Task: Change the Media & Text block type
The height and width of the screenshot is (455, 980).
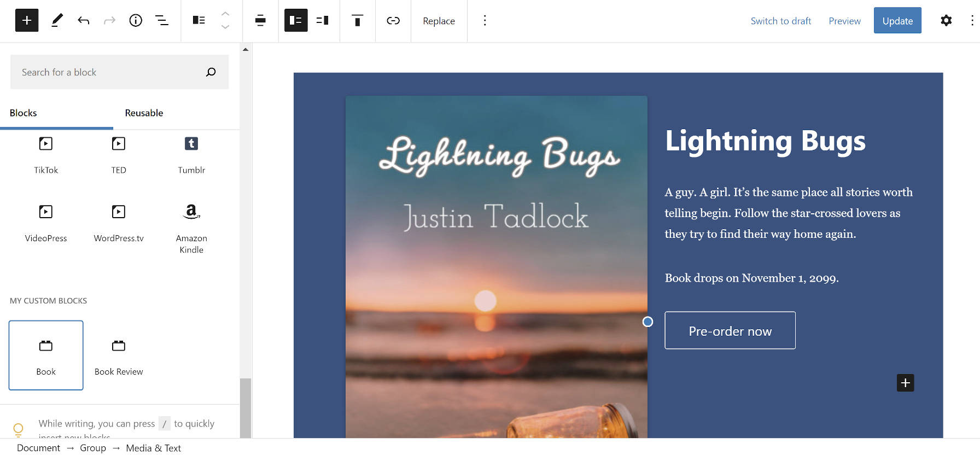Action: click(x=199, y=21)
